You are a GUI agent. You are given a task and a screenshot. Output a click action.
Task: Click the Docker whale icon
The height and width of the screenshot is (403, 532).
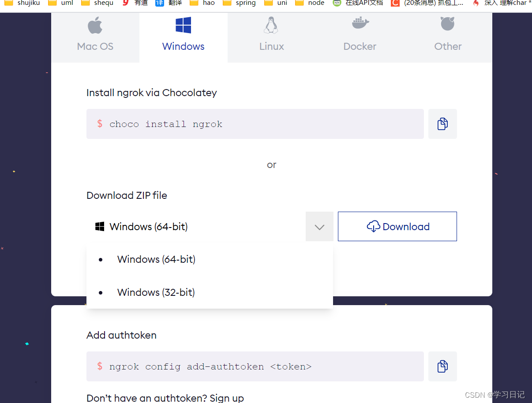(x=360, y=23)
